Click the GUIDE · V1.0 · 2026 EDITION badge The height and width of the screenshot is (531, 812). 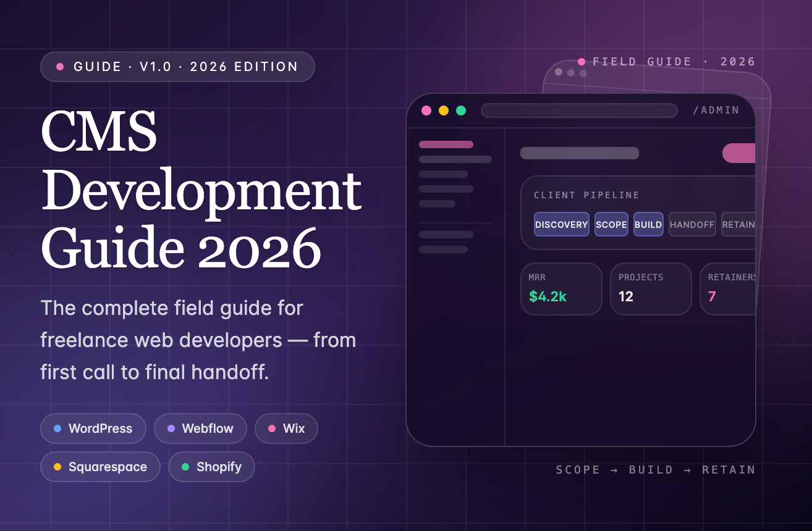(x=177, y=67)
